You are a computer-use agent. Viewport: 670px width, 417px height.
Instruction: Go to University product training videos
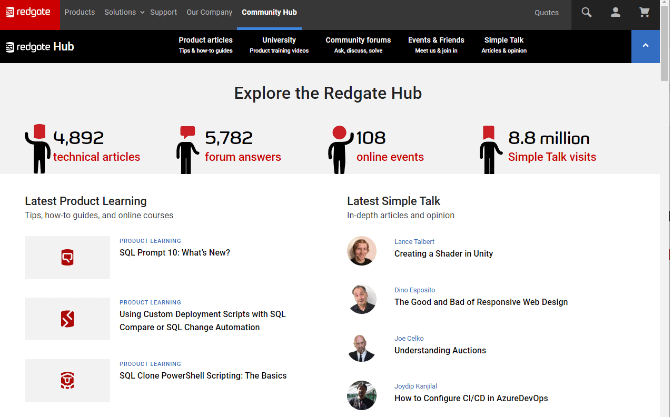pos(279,45)
